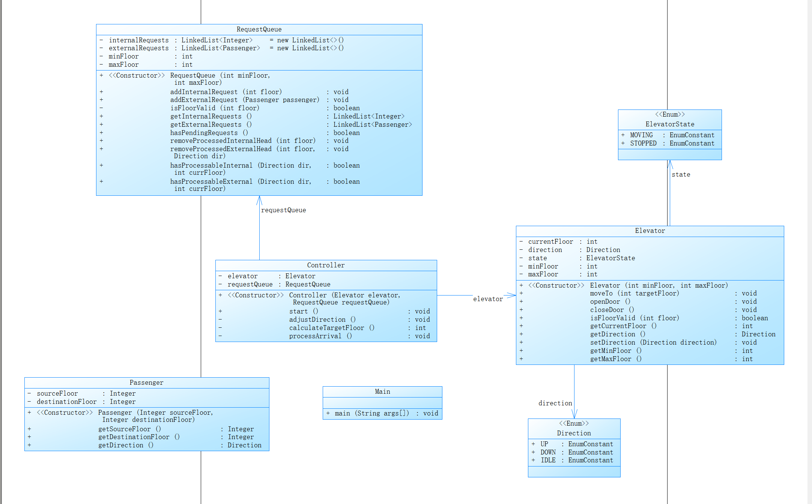Click the Controller class header
The height and width of the screenshot is (504, 812).
click(x=326, y=265)
